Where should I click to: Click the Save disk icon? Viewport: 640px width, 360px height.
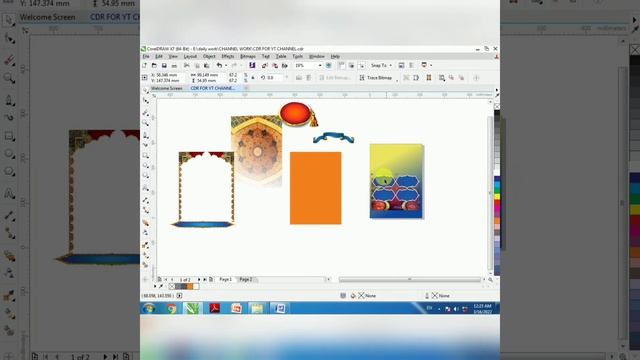pyautogui.click(x=164, y=65)
